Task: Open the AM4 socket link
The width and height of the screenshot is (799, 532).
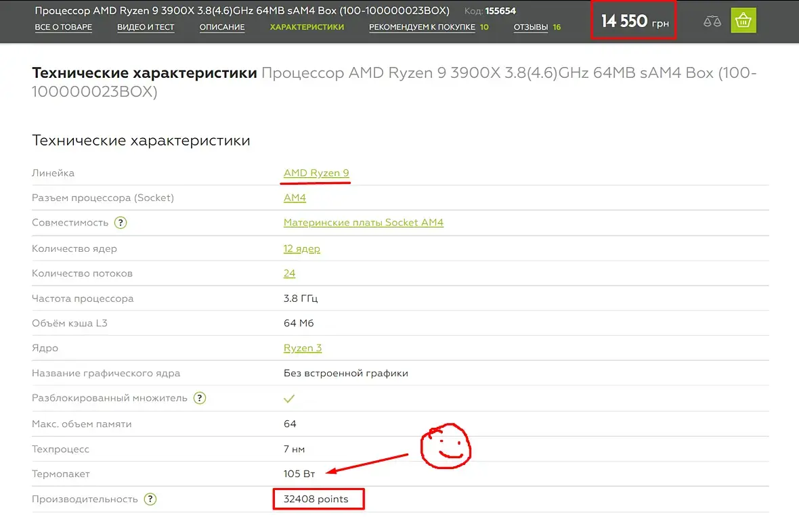Action: (x=295, y=198)
